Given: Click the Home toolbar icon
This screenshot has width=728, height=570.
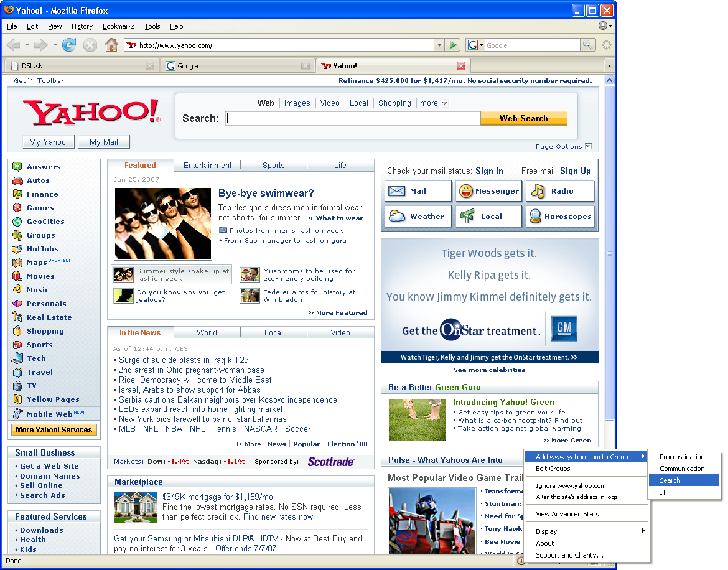Looking at the screenshot, I should coord(111,45).
